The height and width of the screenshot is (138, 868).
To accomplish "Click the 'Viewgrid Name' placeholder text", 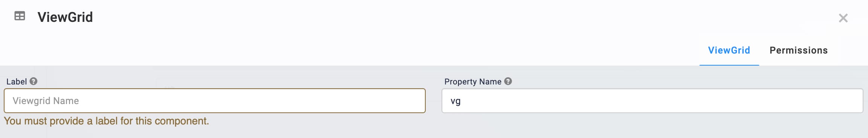I will (46, 101).
